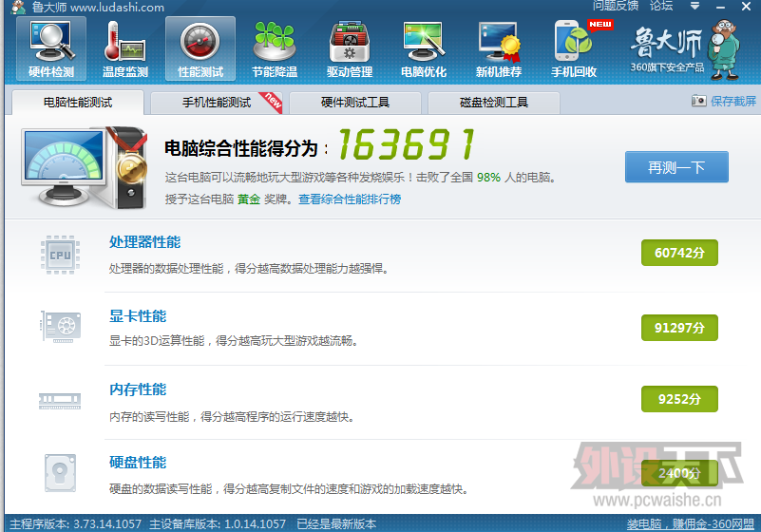The image size is (761, 532).
Task: Click the 保存截屏 save screenshot link
Action: pyautogui.click(x=733, y=101)
